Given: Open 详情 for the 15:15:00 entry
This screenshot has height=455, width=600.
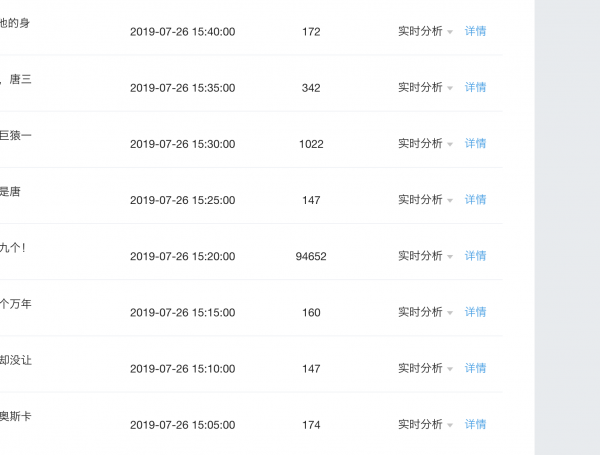Looking at the screenshot, I should pos(475,312).
